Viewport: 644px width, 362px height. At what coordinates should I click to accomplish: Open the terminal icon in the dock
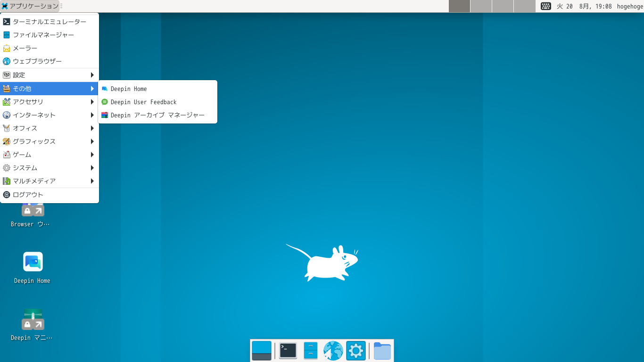pyautogui.click(x=288, y=351)
